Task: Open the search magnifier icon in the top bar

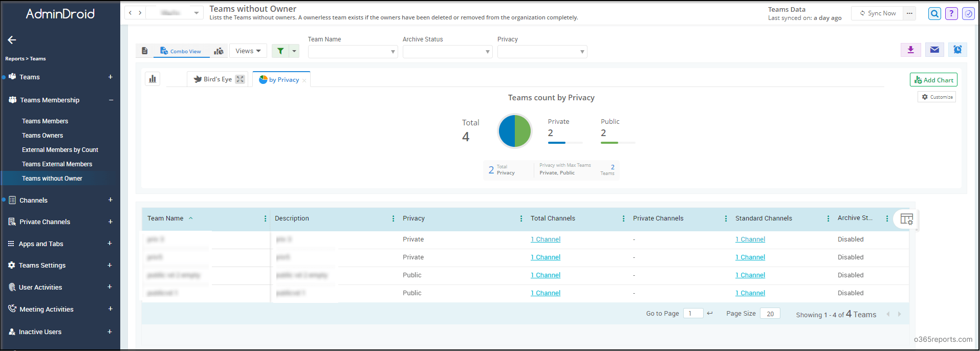Action: [934, 14]
